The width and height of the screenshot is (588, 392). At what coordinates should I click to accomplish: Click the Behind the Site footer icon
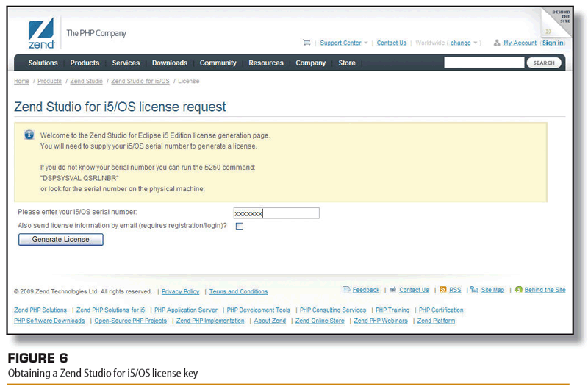tap(519, 290)
